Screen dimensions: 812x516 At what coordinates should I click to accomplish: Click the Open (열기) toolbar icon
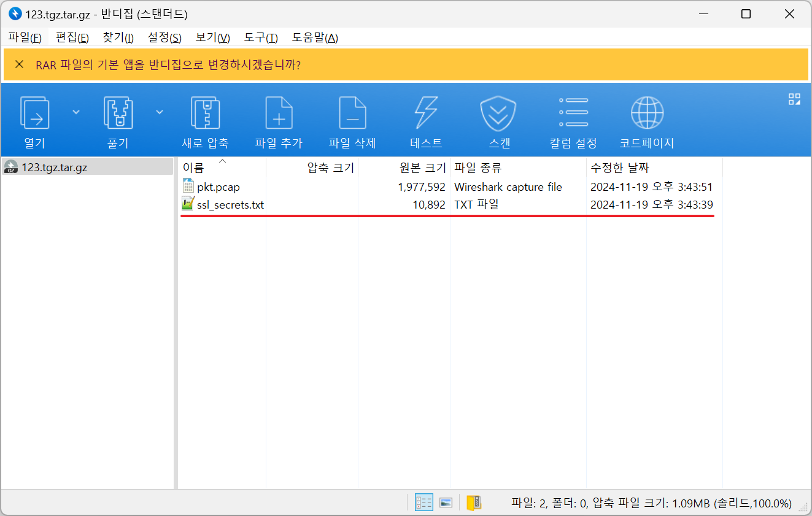pyautogui.click(x=35, y=113)
